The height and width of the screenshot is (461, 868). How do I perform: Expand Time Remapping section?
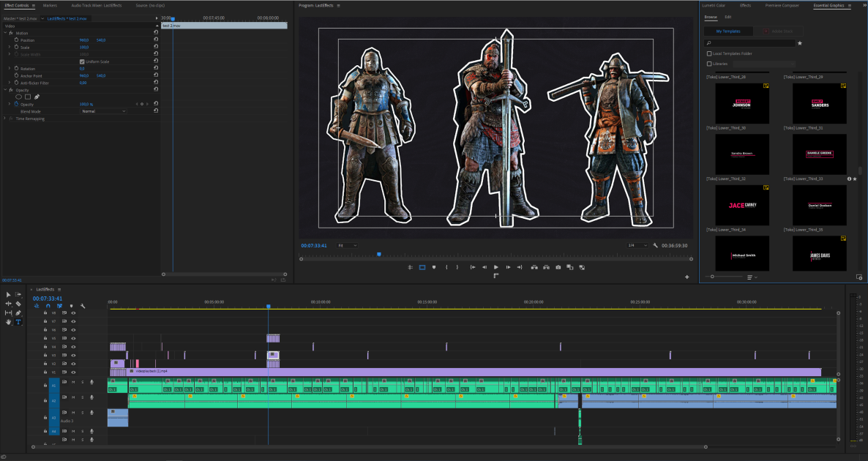(x=5, y=119)
